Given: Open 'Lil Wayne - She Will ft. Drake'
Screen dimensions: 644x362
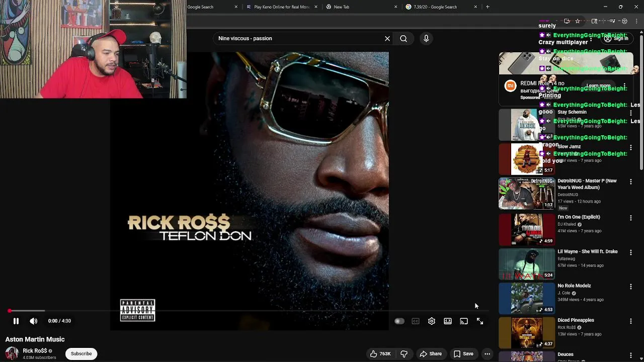Looking at the screenshot, I should click(x=588, y=251).
